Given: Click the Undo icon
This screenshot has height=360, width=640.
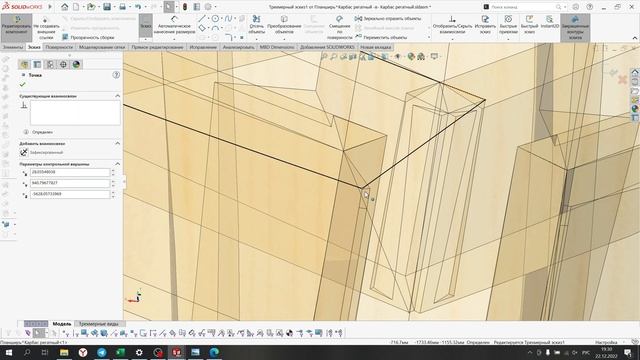Looking at the screenshot, I should click(x=138, y=7).
